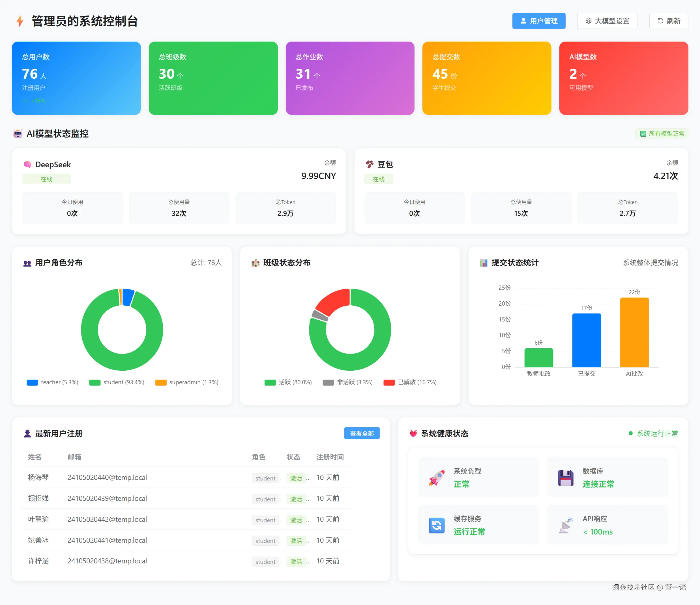
Task: Click the blue 已提交 bar
Action: [586, 340]
